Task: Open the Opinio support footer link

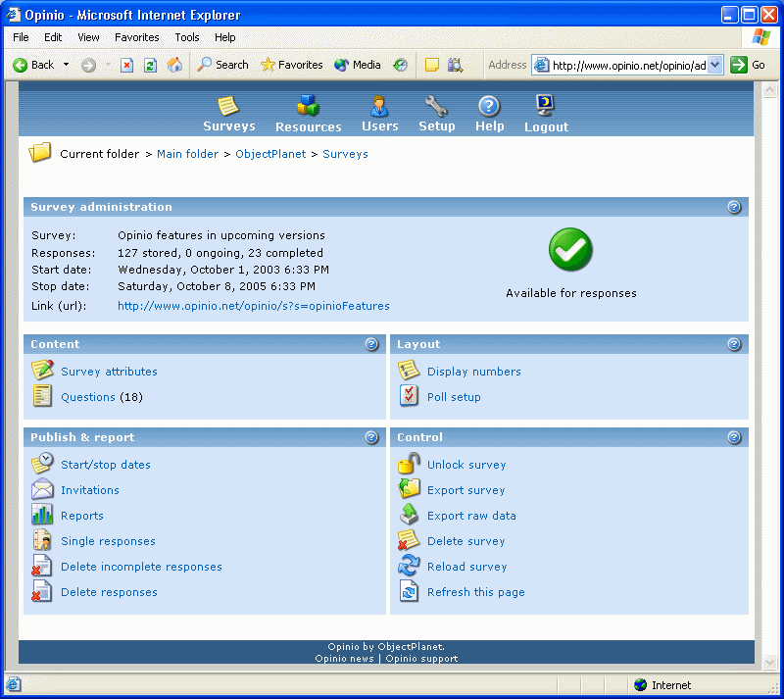Action: [421, 659]
